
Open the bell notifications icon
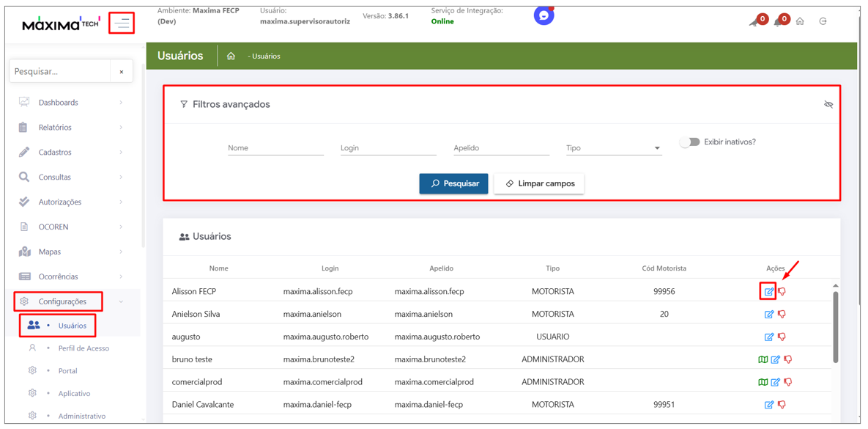coord(778,22)
